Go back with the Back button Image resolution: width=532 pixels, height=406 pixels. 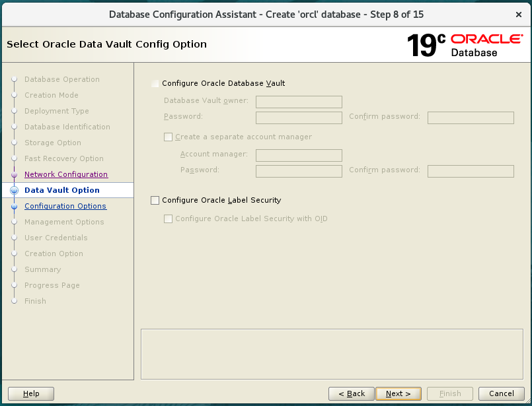pos(352,393)
